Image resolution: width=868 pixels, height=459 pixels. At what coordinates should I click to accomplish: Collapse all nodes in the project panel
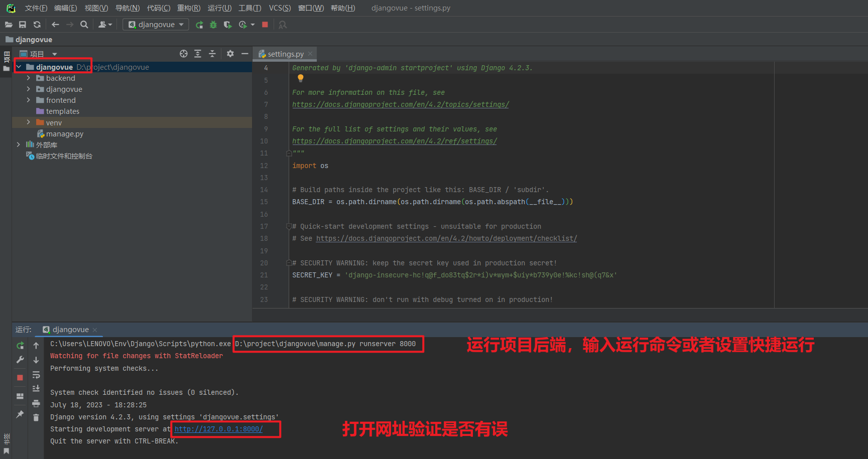[212, 54]
